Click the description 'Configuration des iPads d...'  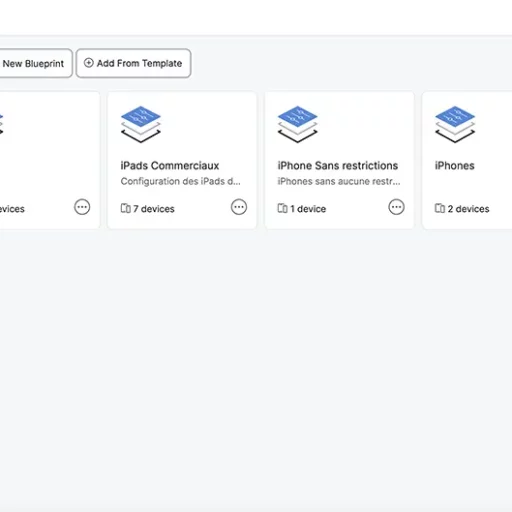[180, 181]
